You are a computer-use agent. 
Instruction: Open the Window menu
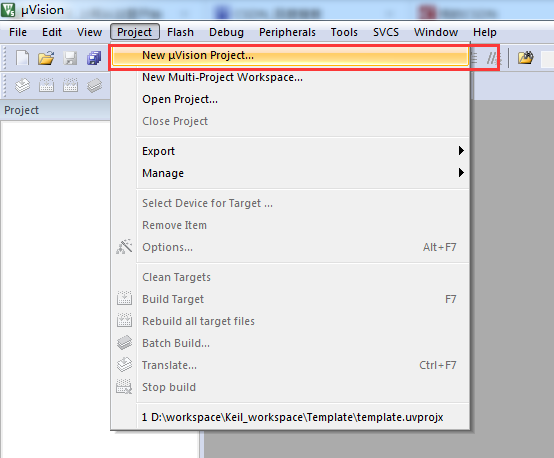click(436, 32)
